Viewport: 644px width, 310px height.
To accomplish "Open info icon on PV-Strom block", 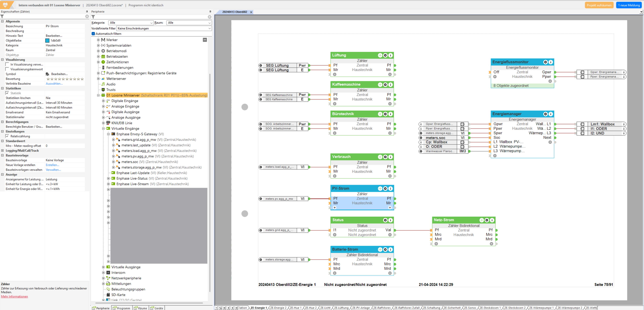I will 390,189.
